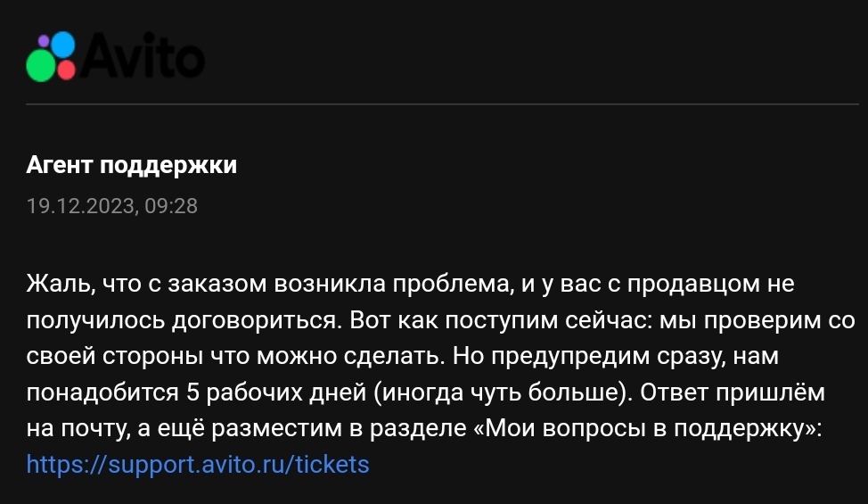Screen dimensions: 868x504
Task: Click the green circle in Avito logo
Action: click(x=39, y=66)
